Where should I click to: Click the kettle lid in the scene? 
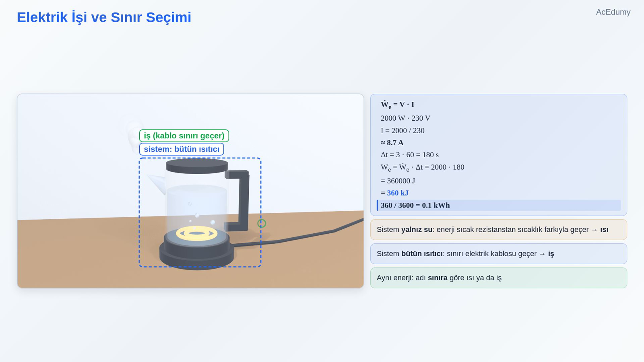(197, 166)
